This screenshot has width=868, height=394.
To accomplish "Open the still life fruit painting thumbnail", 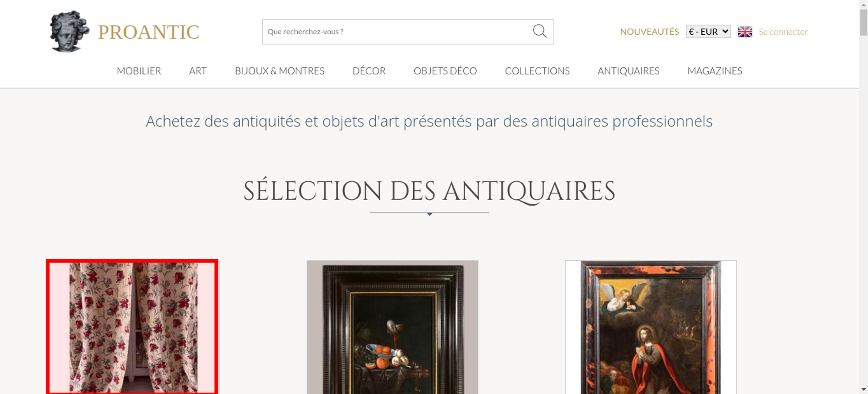I will [392, 327].
